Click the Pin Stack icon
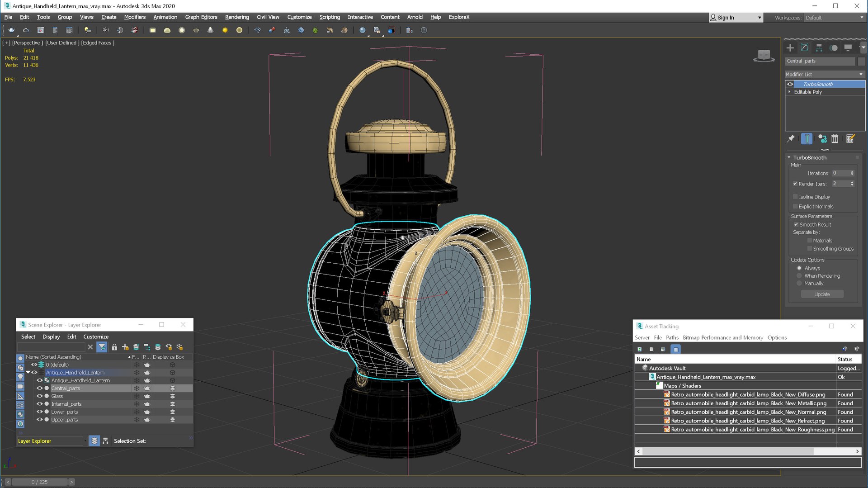Viewport: 868px width, 488px height. tap(791, 139)
